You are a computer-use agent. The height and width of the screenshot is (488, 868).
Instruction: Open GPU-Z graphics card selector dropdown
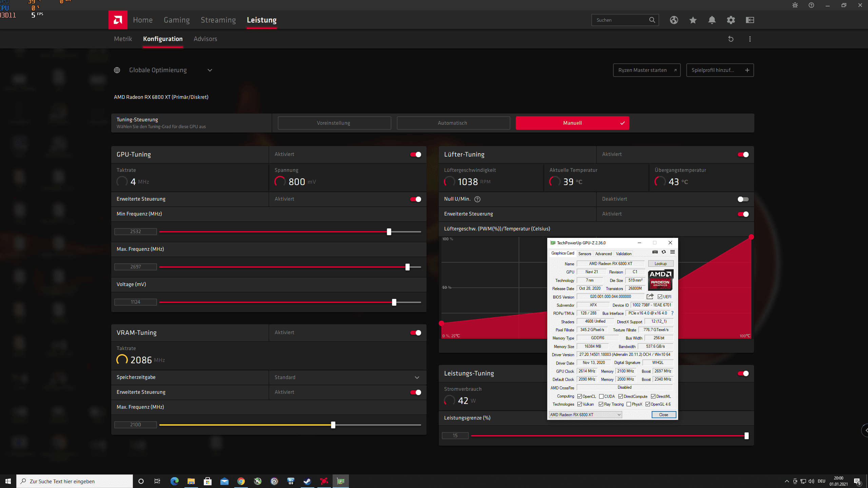coord(585,415)
